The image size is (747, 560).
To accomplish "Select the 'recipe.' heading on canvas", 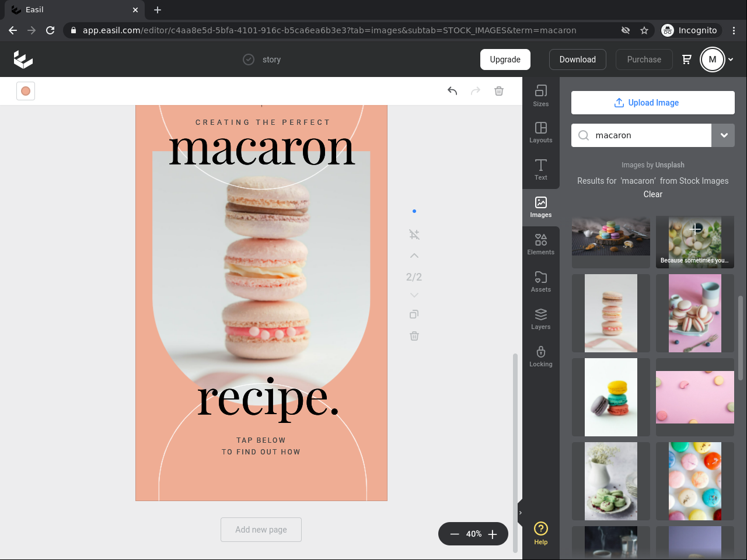I will [268, 399].
